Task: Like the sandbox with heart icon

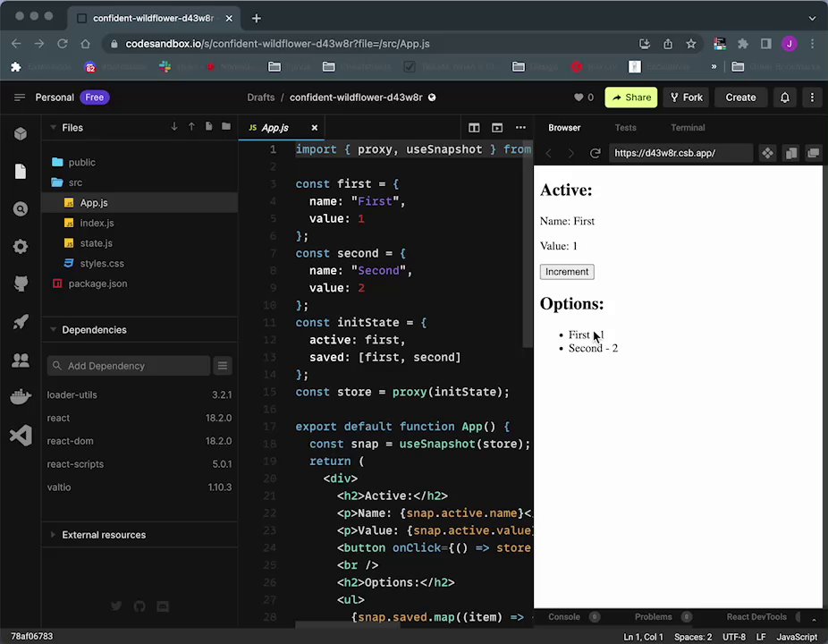Action: pos(579,97)
